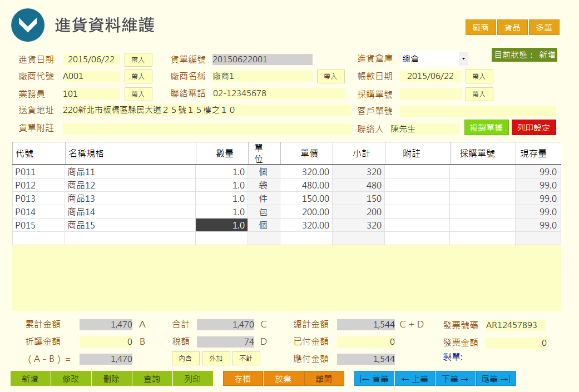Click the 單價 column header
This screenshot has height=392, width=579.
(307, 153)
